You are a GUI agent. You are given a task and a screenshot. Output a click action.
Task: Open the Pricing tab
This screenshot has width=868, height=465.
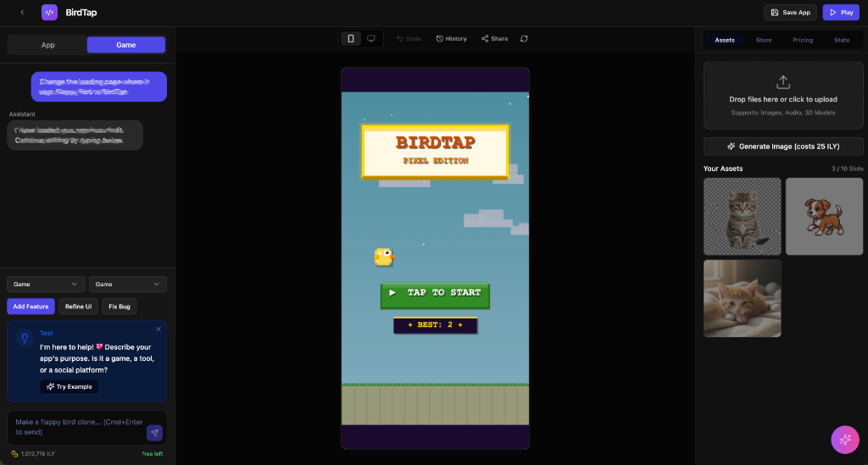pos(803,40)
